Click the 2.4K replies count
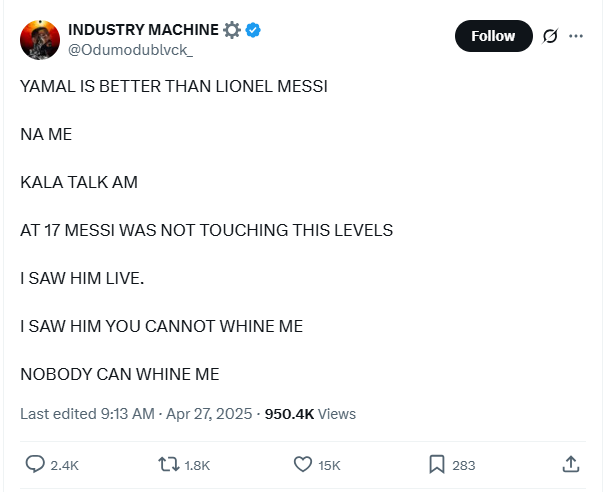Screen dimensions: 613x492 (x=65, y=465)
